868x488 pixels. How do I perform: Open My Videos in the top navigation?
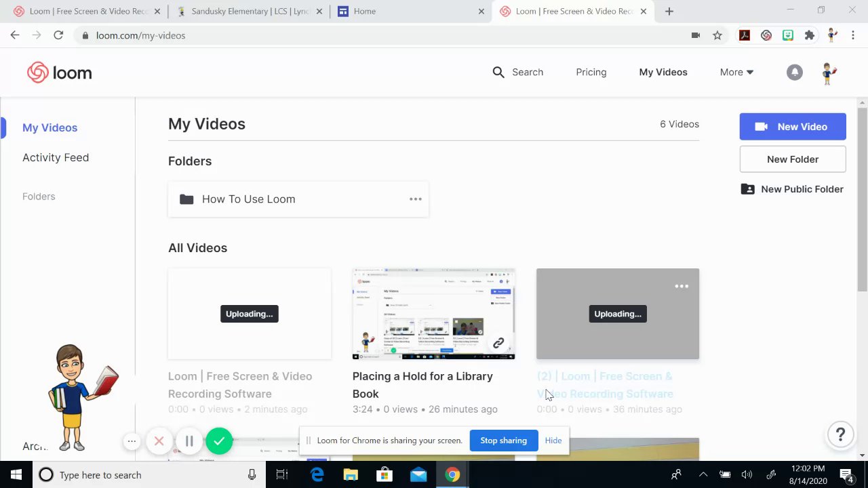(x=663, y=72)
